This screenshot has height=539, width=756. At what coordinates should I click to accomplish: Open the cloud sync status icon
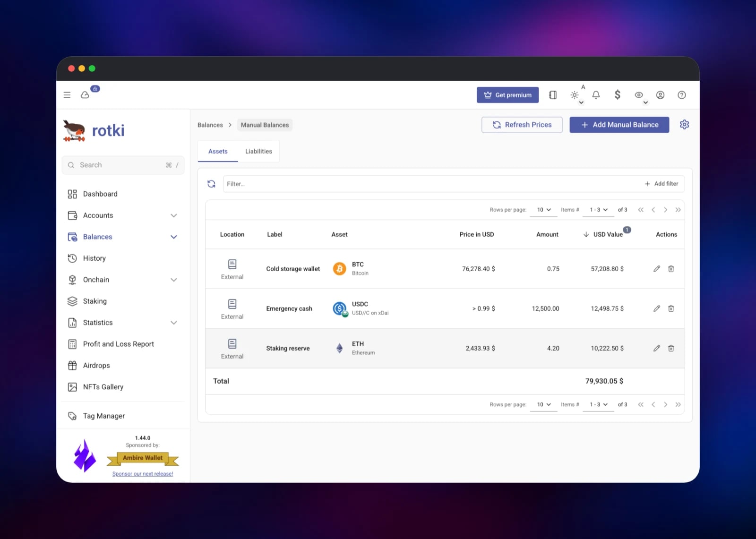point(85,95)
